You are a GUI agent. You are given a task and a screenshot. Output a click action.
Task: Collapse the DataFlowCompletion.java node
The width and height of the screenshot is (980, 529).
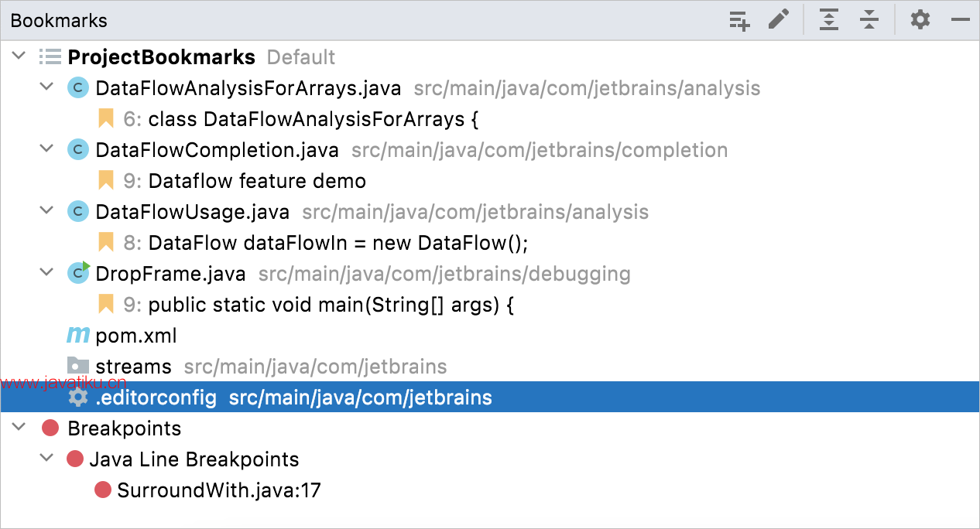point(47,150)
